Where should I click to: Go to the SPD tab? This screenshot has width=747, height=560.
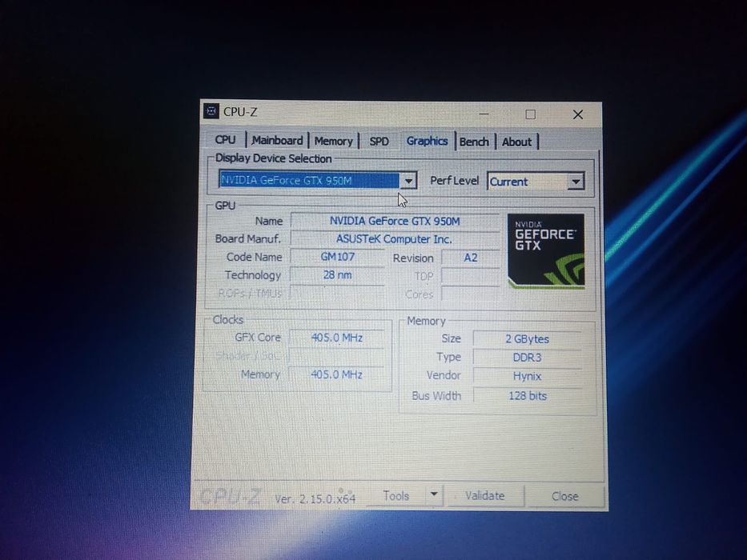pos(380,142)
